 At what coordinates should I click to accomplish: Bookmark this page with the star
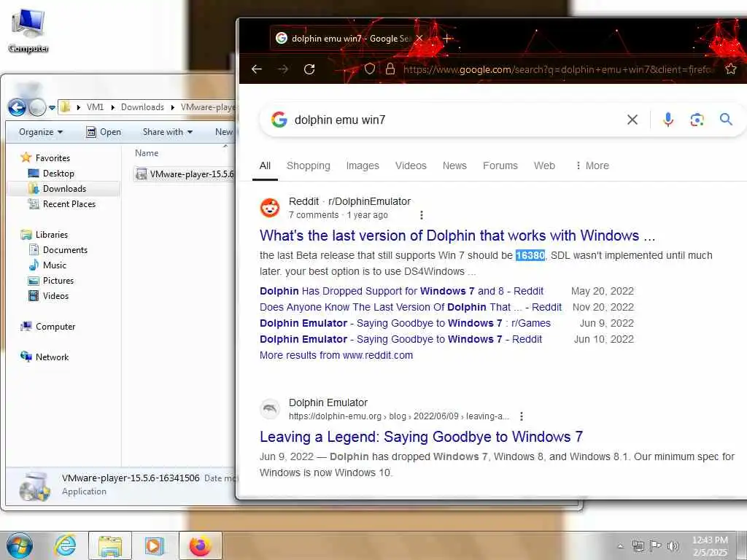click(x=731, y=69)
